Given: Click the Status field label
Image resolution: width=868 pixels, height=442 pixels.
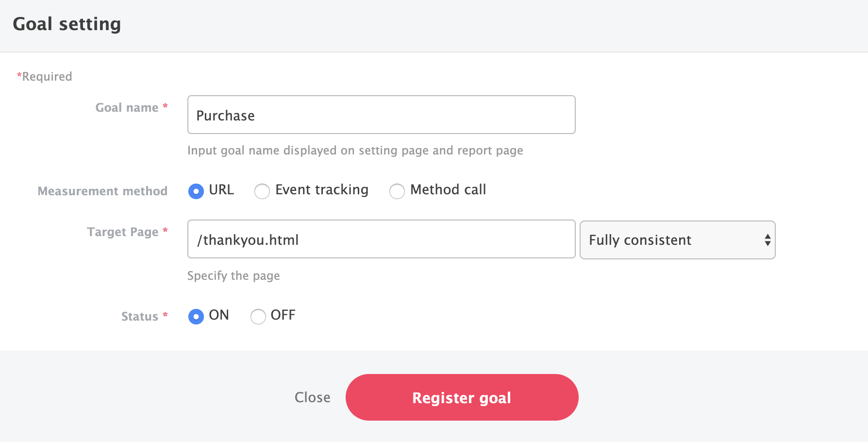Looking at the screenshot, I should (x=140, y=317).
